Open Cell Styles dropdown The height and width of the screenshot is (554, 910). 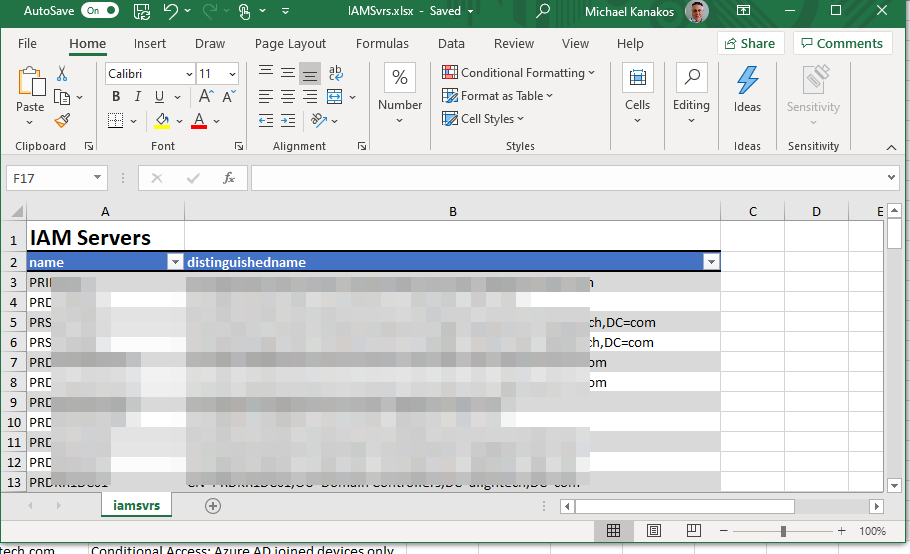[483, 119]
